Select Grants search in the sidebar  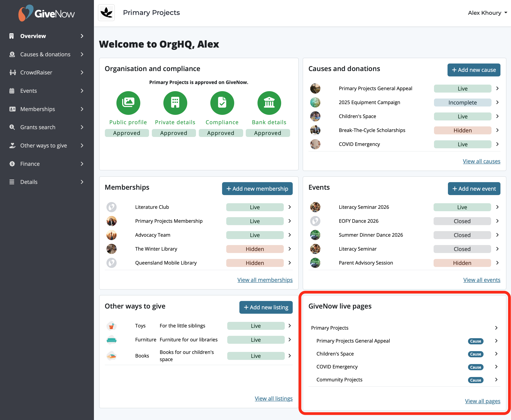(x=38, y=127)
